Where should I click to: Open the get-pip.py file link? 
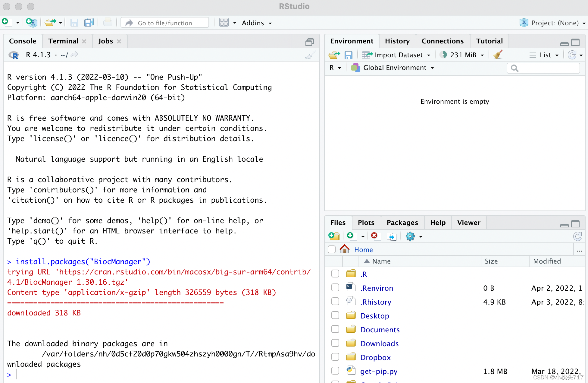(x=379, y=371)
